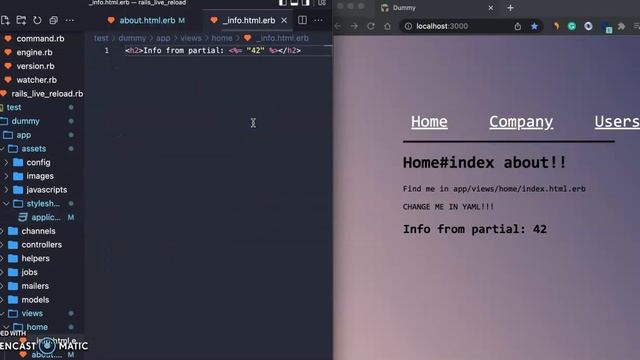Collapse the dummy folder

coord(25,121)
